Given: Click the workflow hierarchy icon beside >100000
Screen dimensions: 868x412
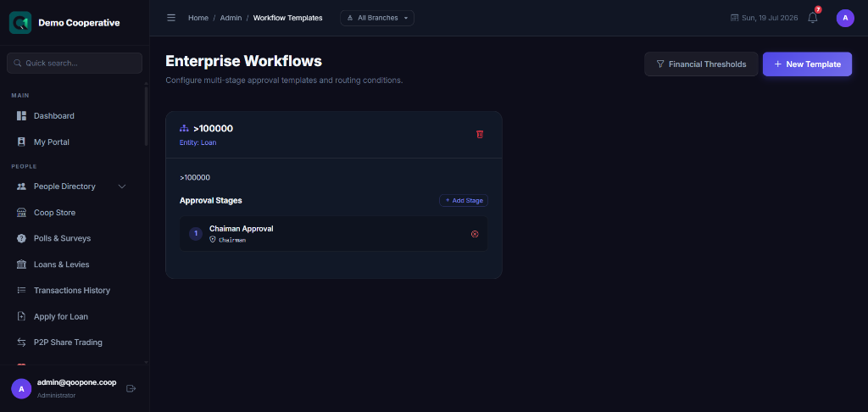Looking at the screenshot, I should click(x=184, y=129).
